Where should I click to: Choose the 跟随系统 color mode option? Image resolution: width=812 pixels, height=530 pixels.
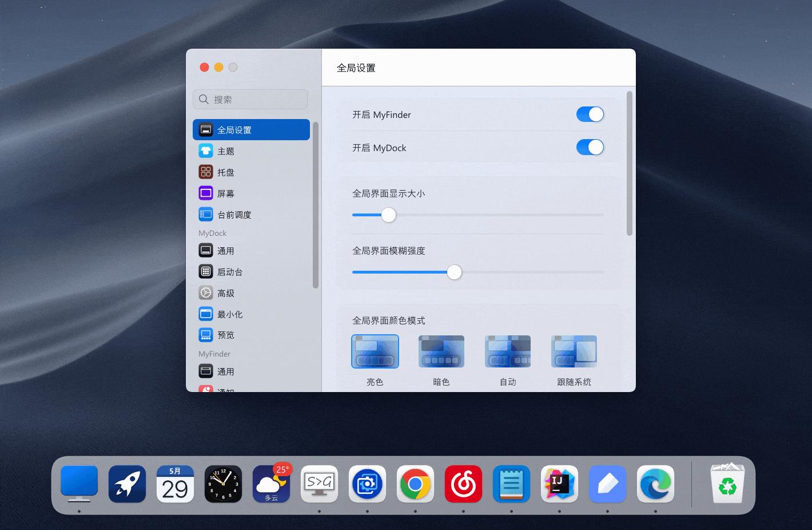coord(574,351)
